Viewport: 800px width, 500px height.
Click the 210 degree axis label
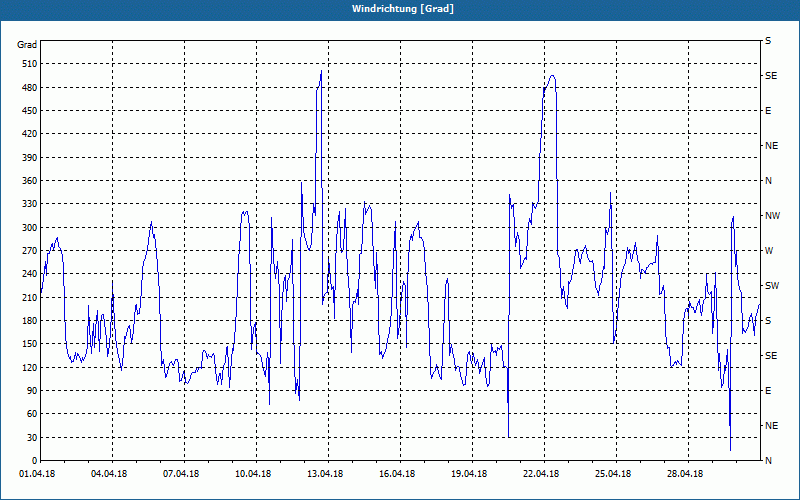point(30,297)
